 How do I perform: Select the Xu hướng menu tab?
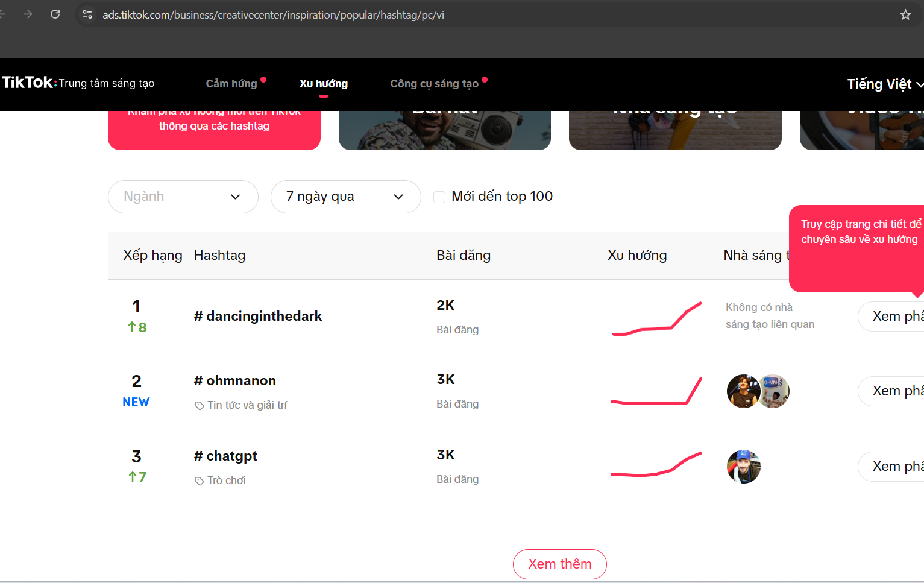(324, 84)
